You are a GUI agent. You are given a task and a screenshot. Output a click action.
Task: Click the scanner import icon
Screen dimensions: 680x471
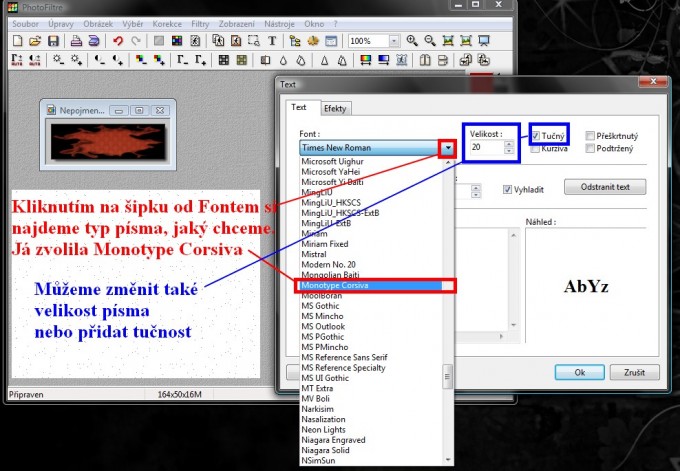(94, 41)
